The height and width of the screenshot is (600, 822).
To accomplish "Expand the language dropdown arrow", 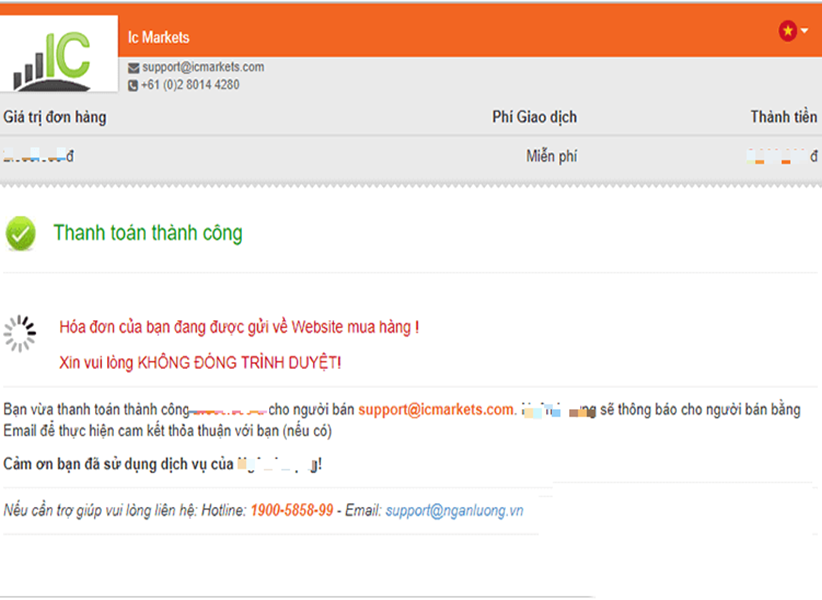I will click(804, 31).
